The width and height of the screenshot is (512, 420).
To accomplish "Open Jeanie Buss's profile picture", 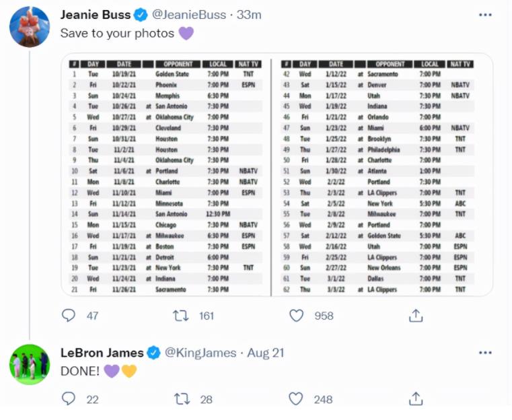I will point(29,27).
